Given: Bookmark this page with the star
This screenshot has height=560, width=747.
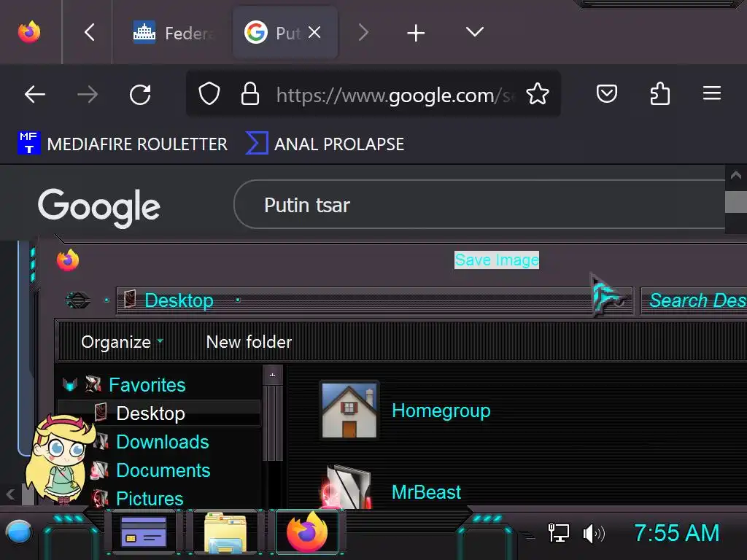Looking at the screenshot, I should point(538,93).
